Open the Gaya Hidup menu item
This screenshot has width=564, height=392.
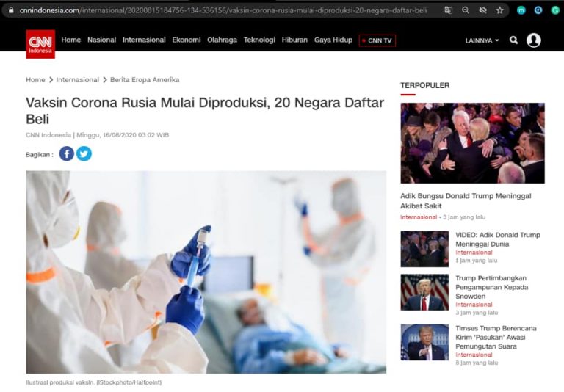pyautogui.click(x=333, y=40)
